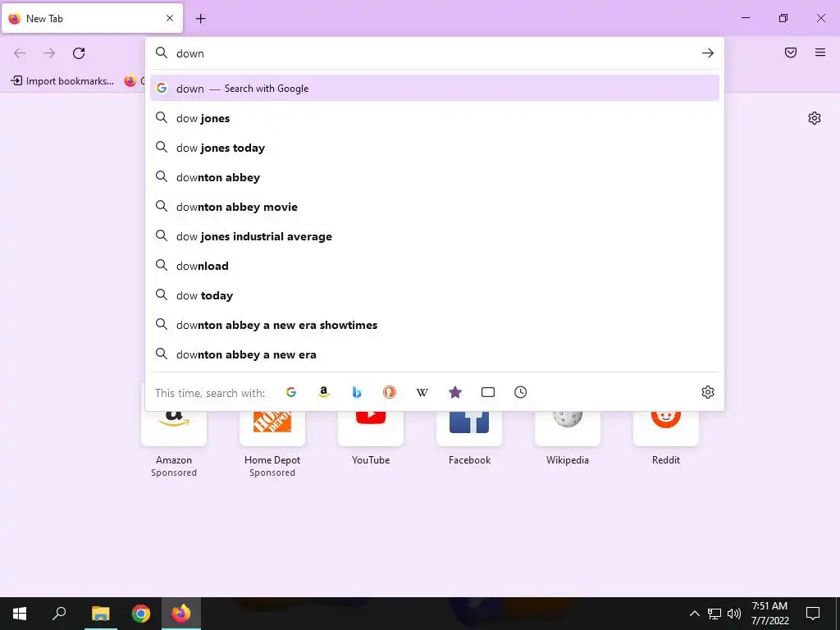Image resolution: width=840 pixels, height=630 pixels.
Task: Select 'downton abbey' suggestion
Action: coord(435,177)
